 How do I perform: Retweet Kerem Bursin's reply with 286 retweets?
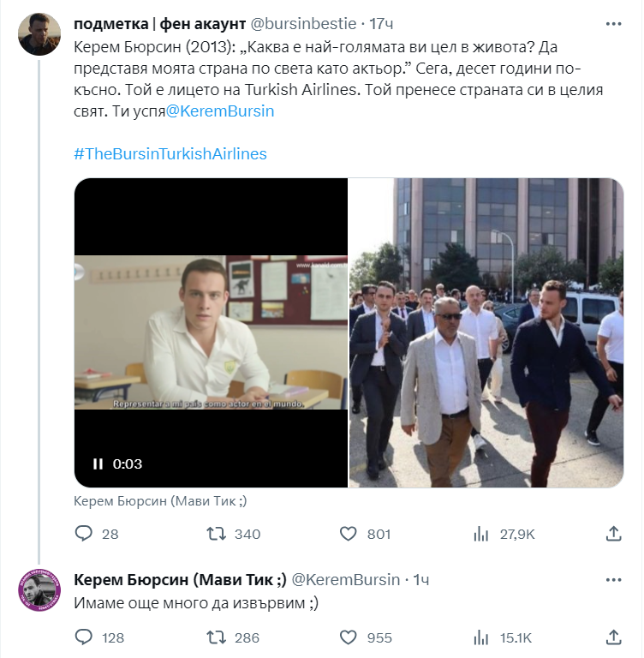(x=218, y=637)
